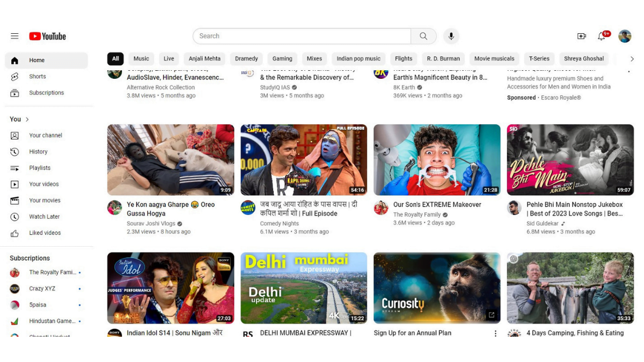This screenshot has width=644, height=362.
Task: Open Alternative Rock Collection channel link
Action: tap(160, 87)
